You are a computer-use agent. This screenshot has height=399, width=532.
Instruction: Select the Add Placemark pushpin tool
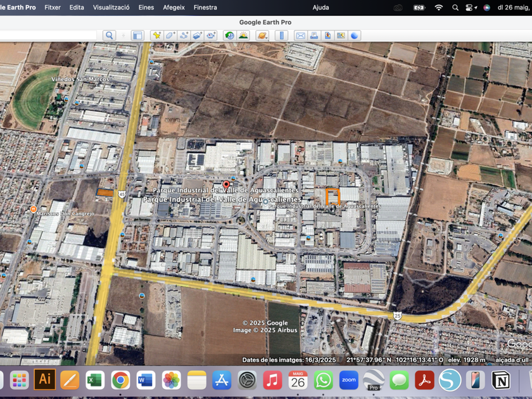(156, 35)
